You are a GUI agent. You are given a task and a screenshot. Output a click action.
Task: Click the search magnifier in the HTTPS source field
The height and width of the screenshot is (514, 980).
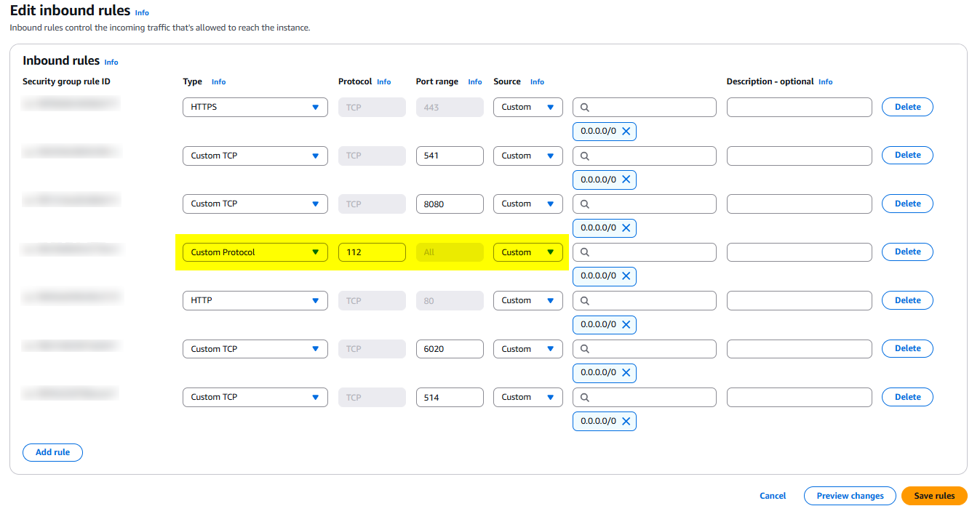click(x=584, y=107)
